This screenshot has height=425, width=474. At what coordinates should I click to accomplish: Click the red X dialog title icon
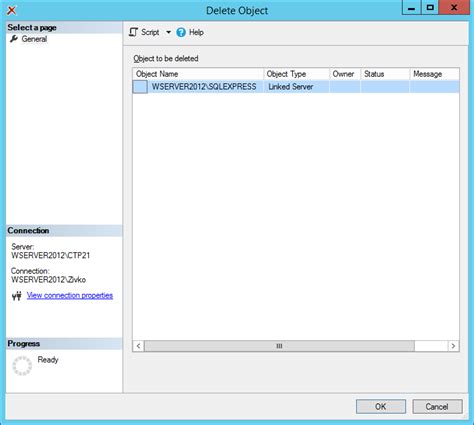click(x=12, y=11)
